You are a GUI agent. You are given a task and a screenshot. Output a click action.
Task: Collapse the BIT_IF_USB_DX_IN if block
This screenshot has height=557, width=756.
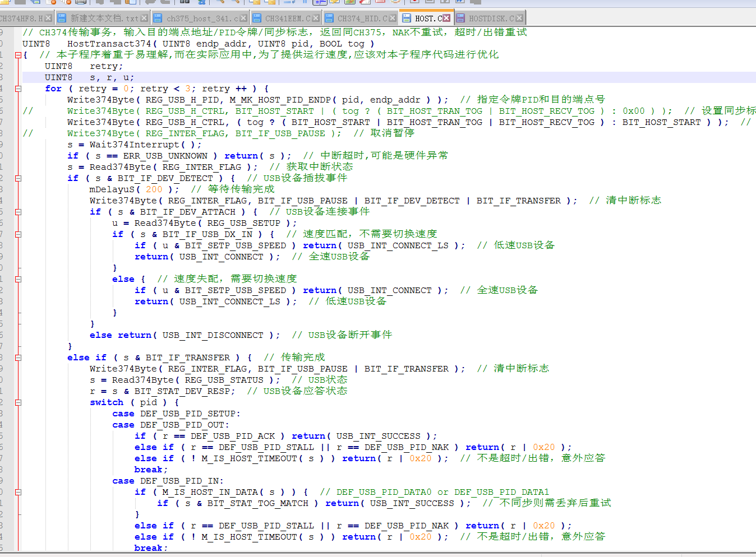tap(18, 234)
